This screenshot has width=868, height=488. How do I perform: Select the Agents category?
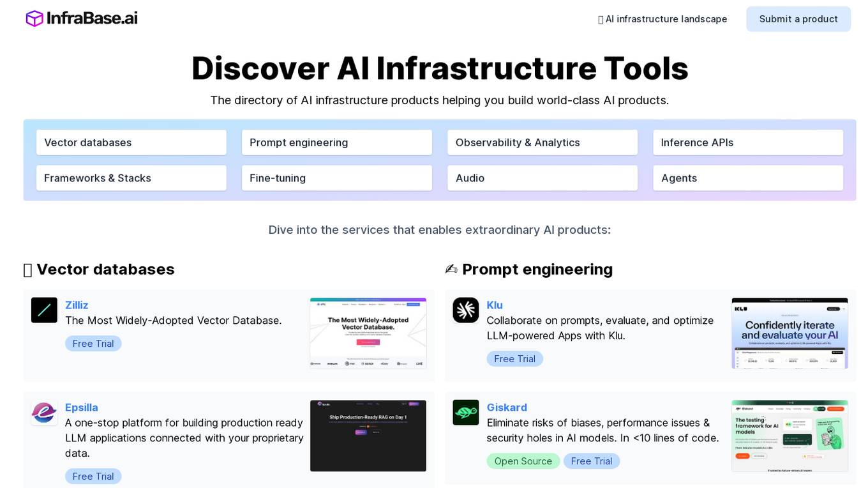pos(748,178)
